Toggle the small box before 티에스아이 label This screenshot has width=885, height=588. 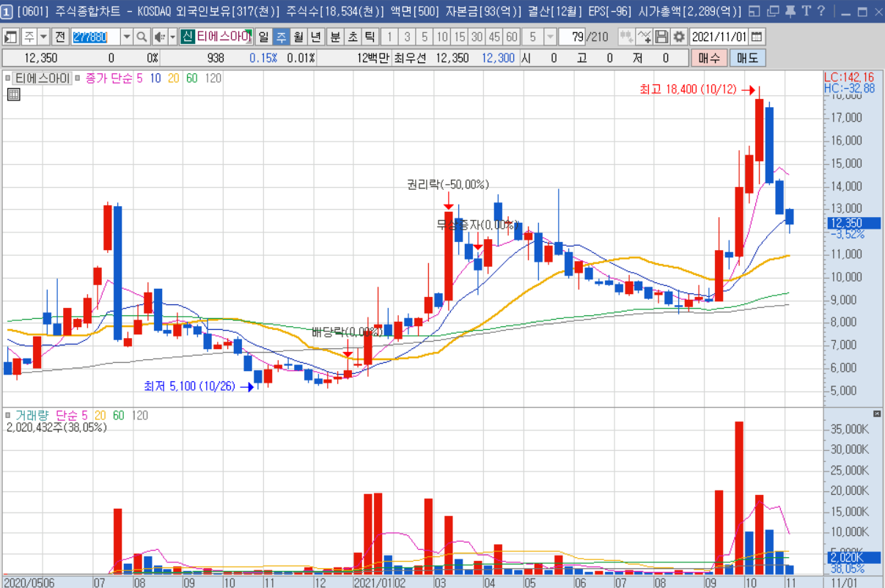[8, 78]
